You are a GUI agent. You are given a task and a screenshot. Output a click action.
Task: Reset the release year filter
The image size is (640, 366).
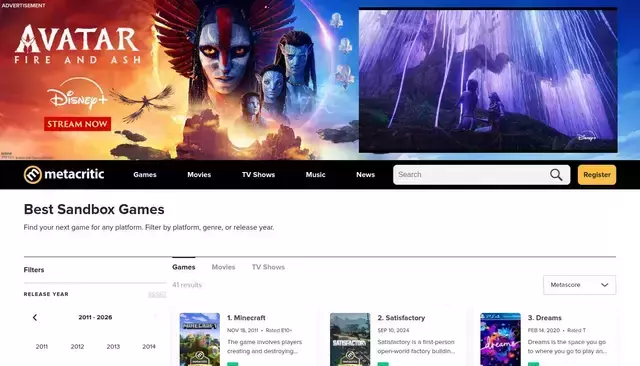pos(157,294)
